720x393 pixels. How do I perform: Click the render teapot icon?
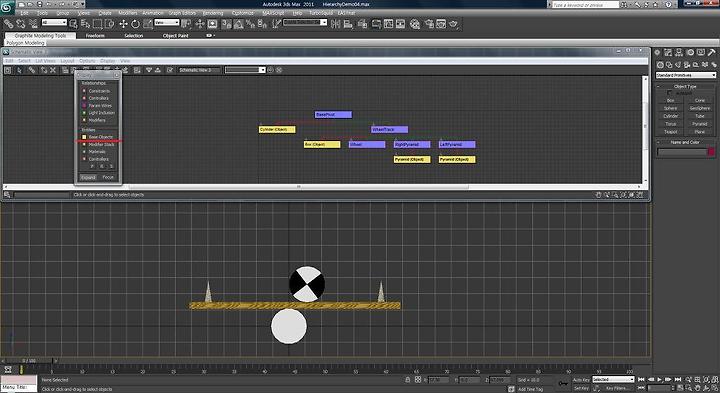454,24
